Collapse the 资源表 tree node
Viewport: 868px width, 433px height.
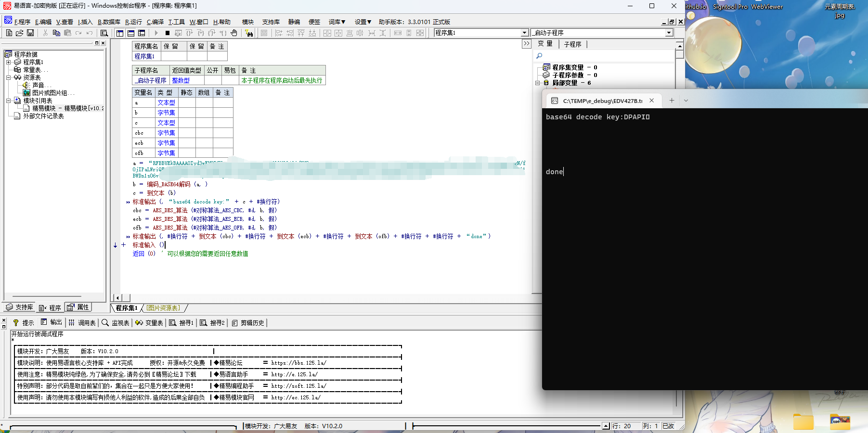click(8, 77)
